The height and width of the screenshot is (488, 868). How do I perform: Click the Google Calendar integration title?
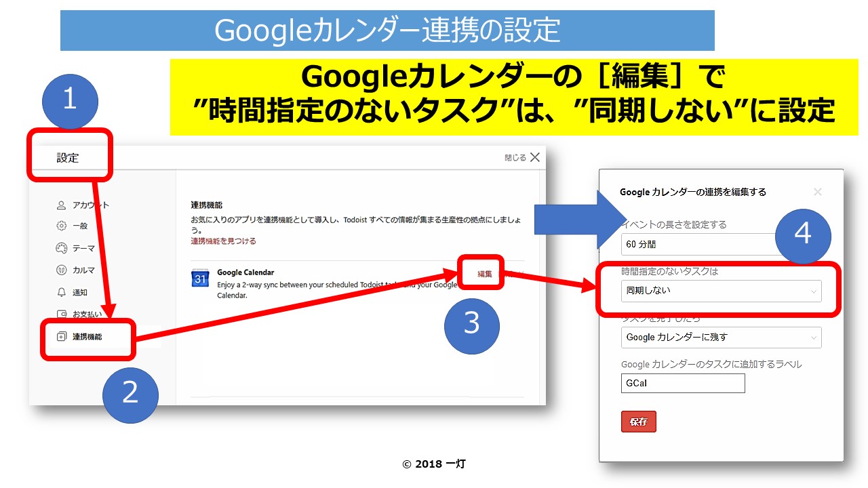pyautogui.click(x=245, y=272)
